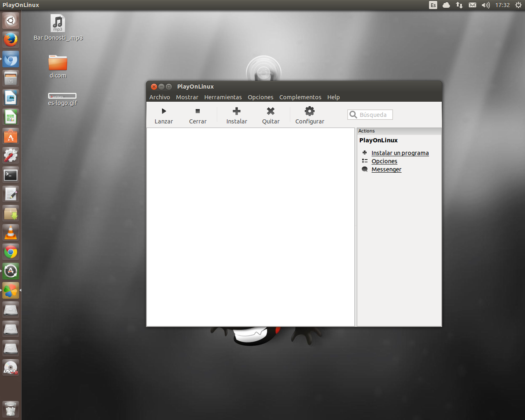Click the Opciones link in Actions panel

pos(384,161)
